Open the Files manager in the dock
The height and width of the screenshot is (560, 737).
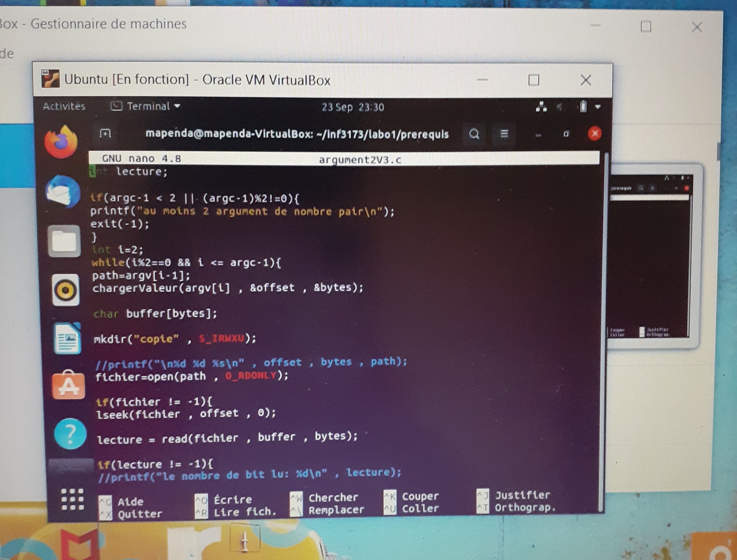[x=64, y=241]
